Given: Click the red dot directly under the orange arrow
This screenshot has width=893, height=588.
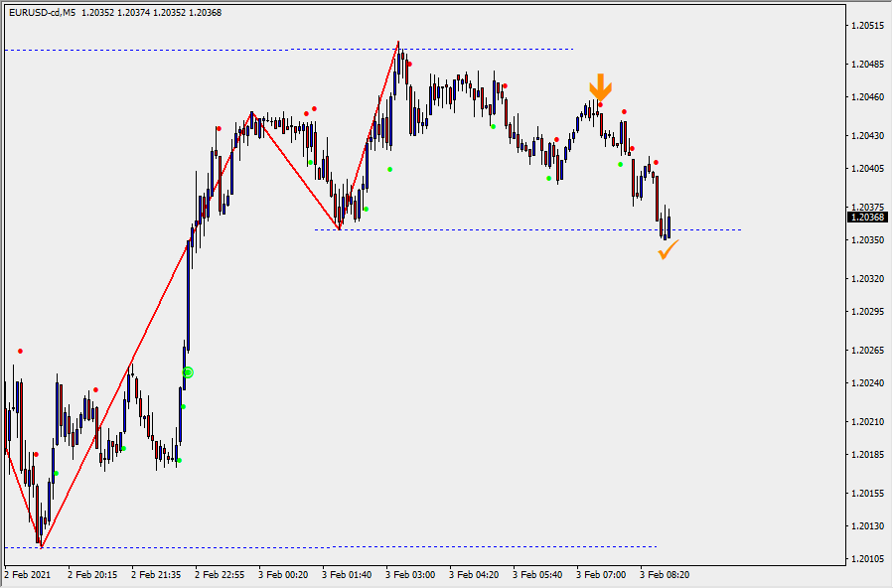Looking at the screenshot, I should point(600,104).
